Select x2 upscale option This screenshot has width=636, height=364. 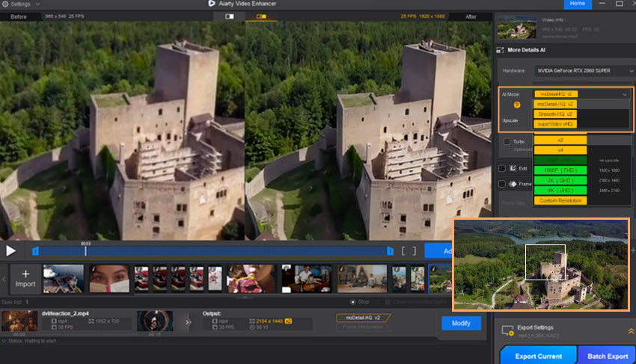pyautogui.click(x=560, y=141)
